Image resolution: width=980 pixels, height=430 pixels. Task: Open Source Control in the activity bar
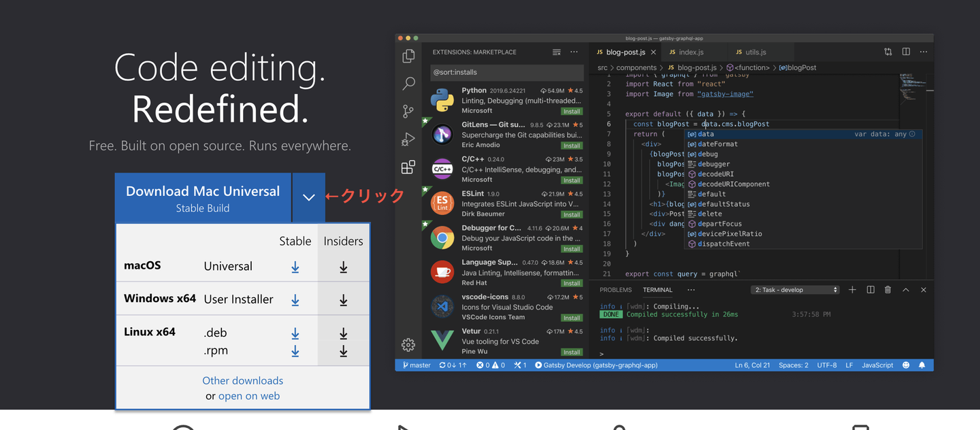pos(408,112)
